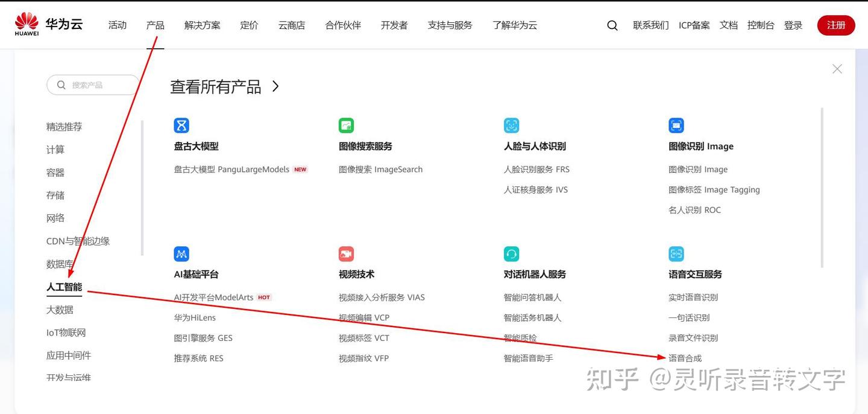The image size is (868, 414).
Task: Open 录音文件识别 link
Action: (693, 339)
